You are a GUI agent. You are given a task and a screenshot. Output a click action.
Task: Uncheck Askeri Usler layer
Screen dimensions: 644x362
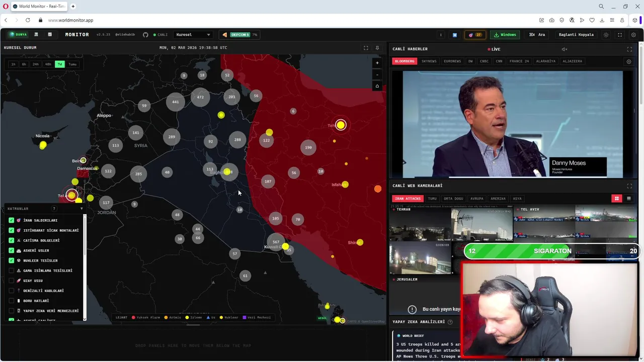[12, 250]
